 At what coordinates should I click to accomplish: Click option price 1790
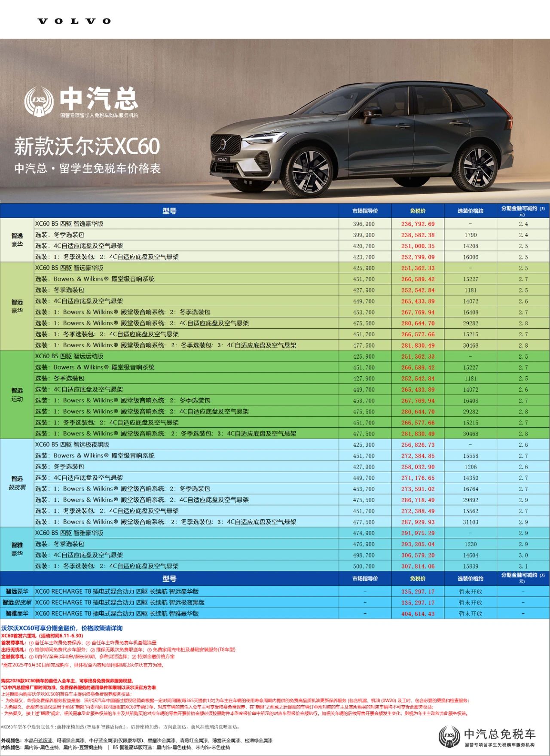[x=471, y=235]
